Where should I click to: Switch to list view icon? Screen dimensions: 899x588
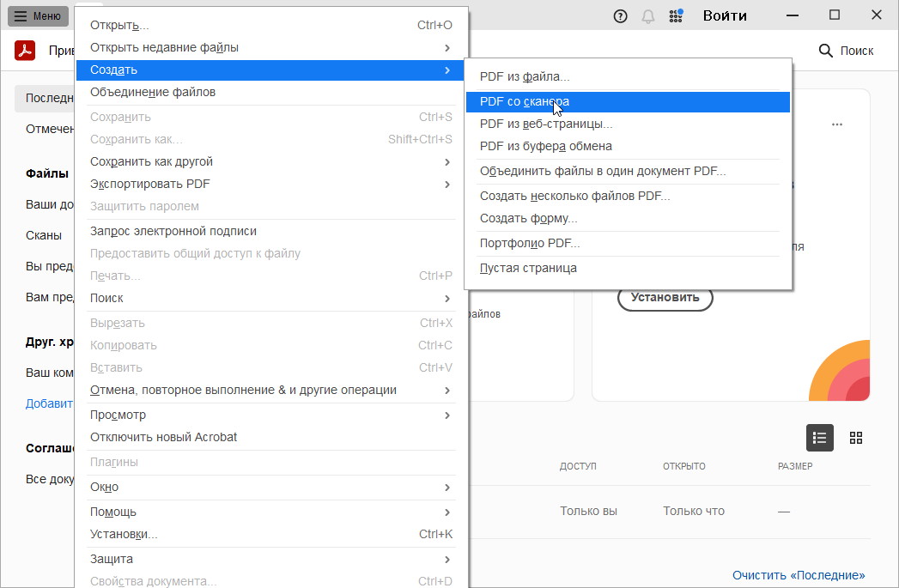pos(819,438)
